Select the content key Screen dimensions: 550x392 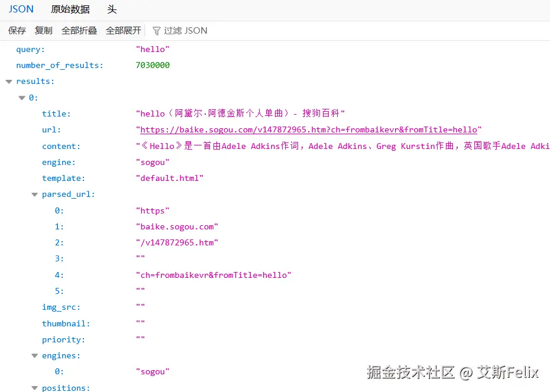pos(61,146)
